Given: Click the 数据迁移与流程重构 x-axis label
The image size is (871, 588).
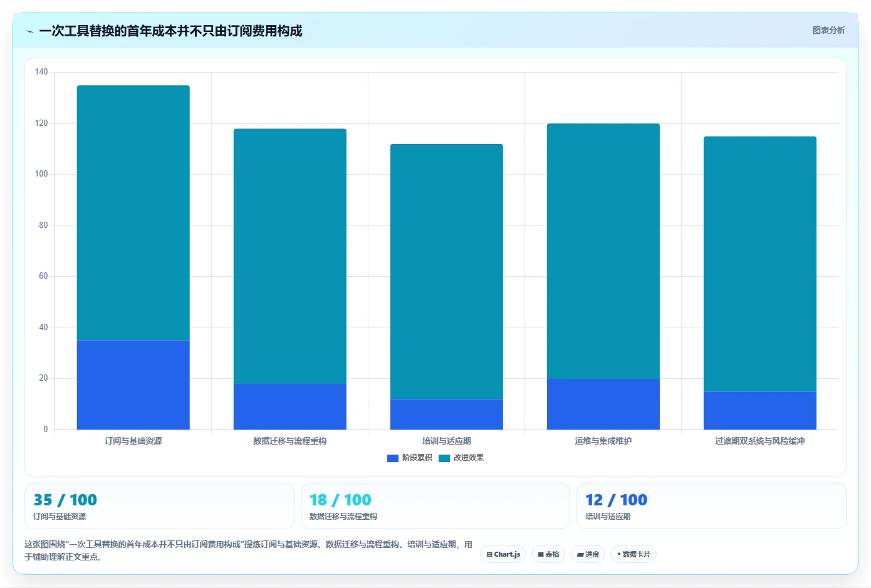Looking at the screenshot, I should pyautogui.click(x=290, y=441).
